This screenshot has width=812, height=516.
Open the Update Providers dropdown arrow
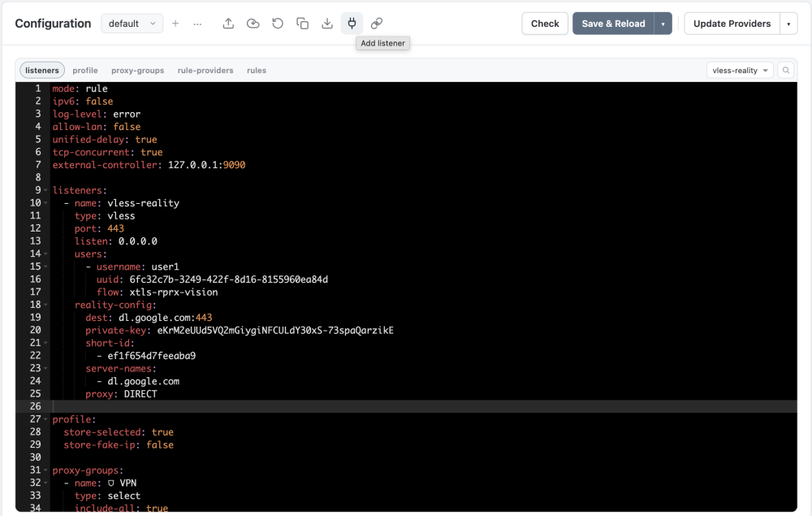pyautogui.click(x=788, y=24)
